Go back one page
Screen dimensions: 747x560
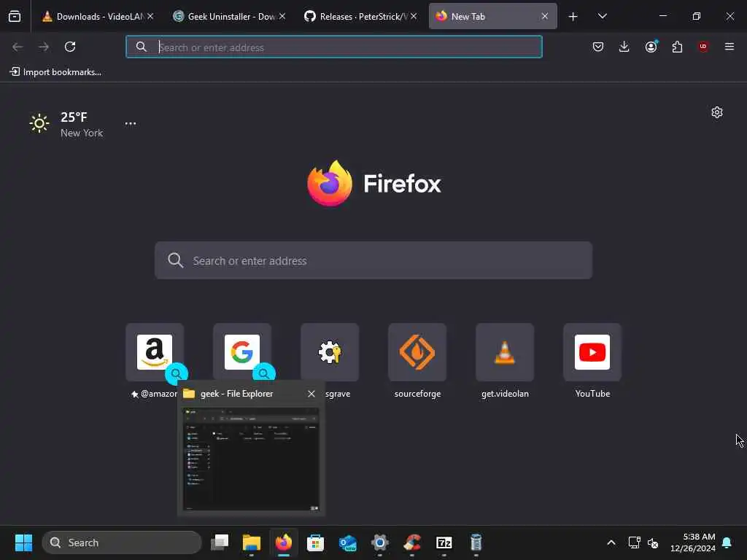pyautogui.click(x=18, y=47)
